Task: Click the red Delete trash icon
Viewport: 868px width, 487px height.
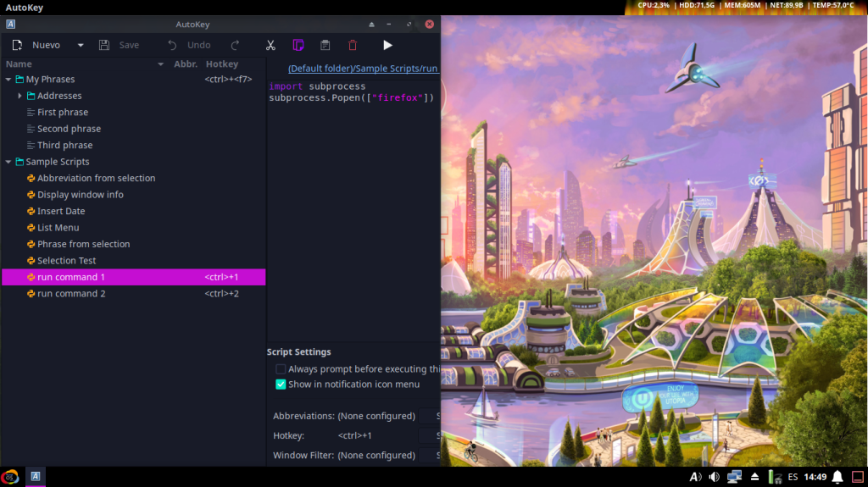Action: coord(353,45)
